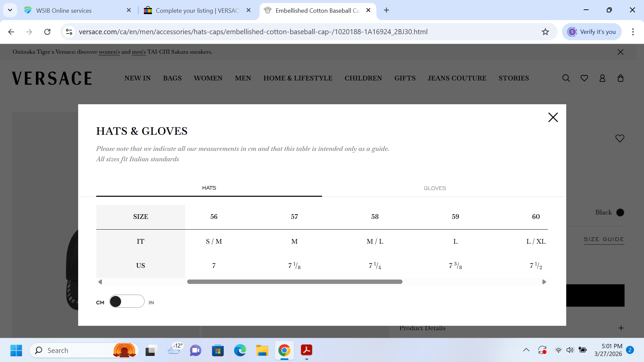Click the Verify it's you profile button
This screenshot has height=362, width=644.
point(592,32)
